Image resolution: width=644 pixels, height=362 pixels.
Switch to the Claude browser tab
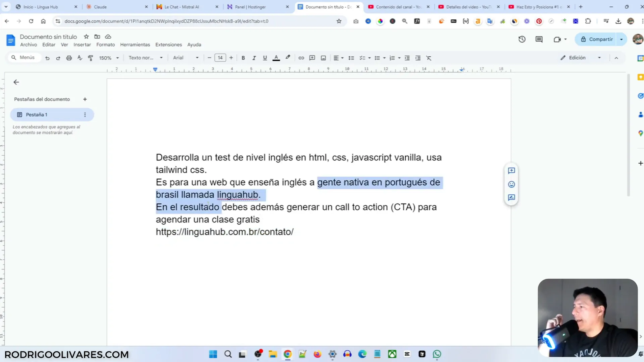[113, 7]
